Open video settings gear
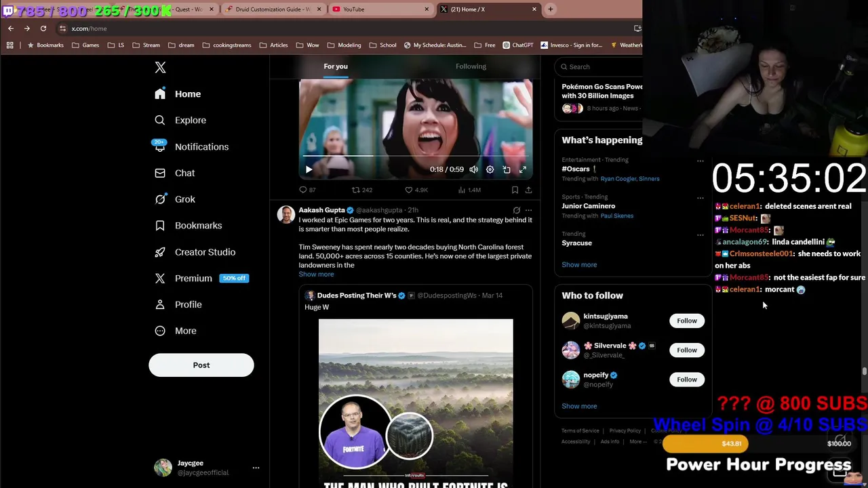Viewport: 868px width, 488px height. tap(490, 169)
